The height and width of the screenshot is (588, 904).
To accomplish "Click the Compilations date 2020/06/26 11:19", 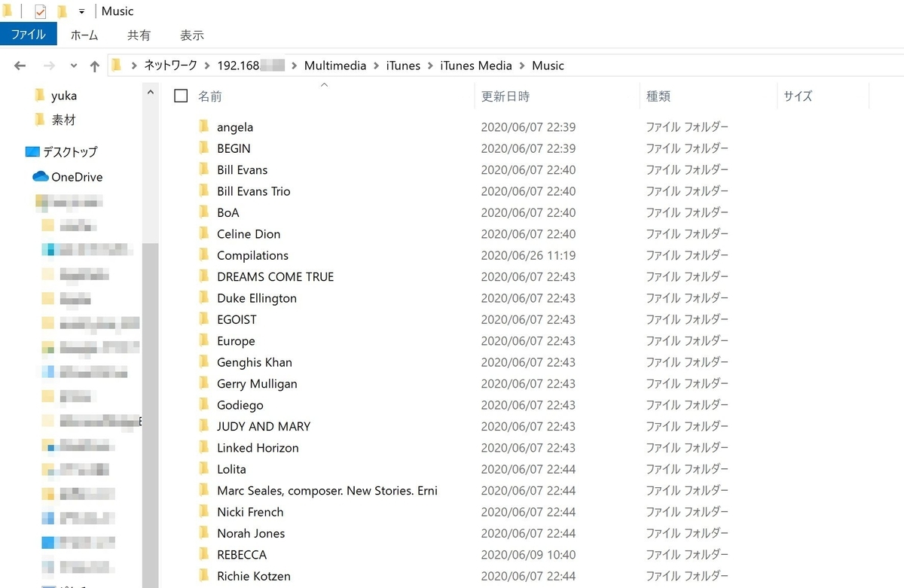I will (x=528, y=255).
